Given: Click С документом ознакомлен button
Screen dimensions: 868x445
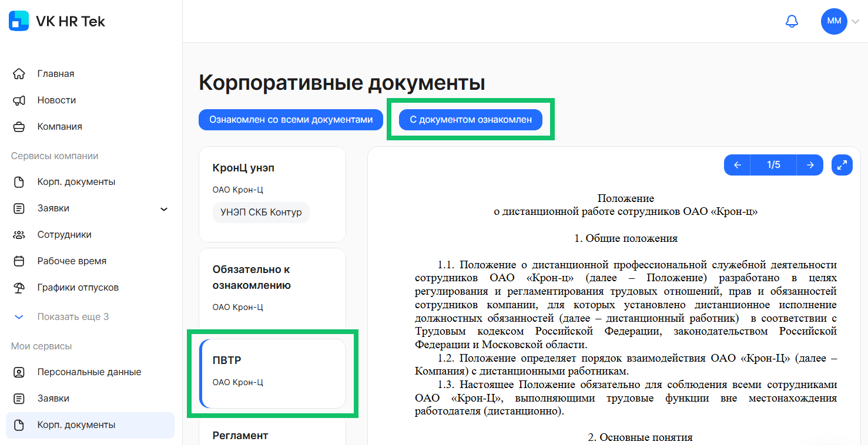Looking at the screenshot, I should point(470,119).
